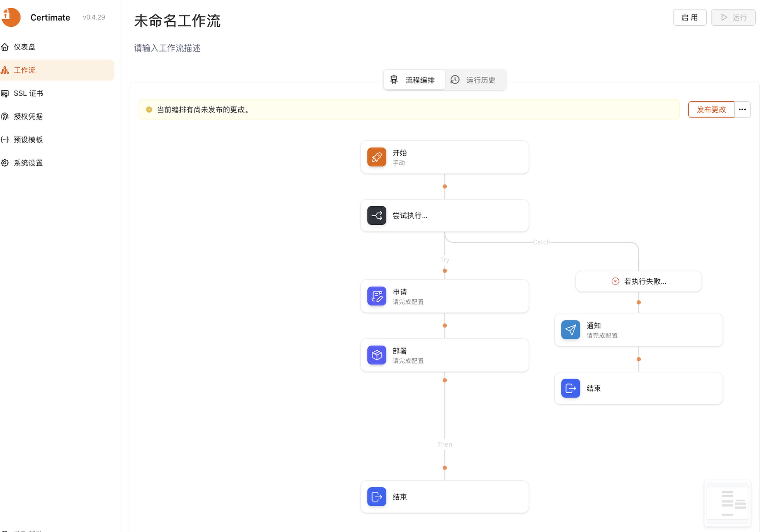Click 请完成配置 text under 通知
The height and width of the screenshot is (532, 761).
point(602,336)
